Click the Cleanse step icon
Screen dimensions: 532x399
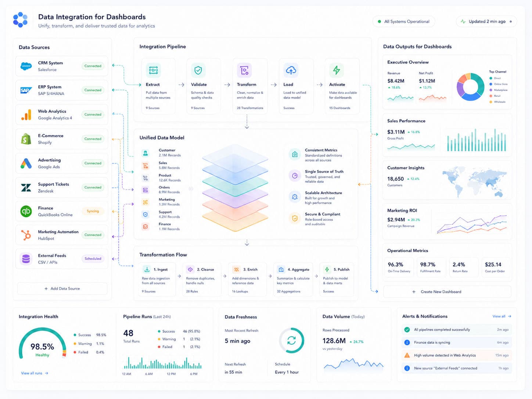point(190,269)
